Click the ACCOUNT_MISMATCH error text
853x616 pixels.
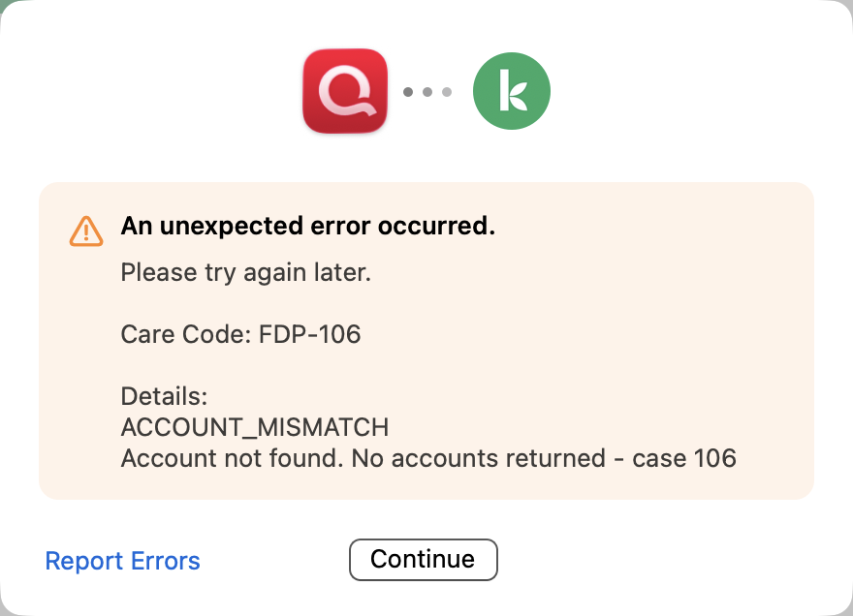click(254, 427)
